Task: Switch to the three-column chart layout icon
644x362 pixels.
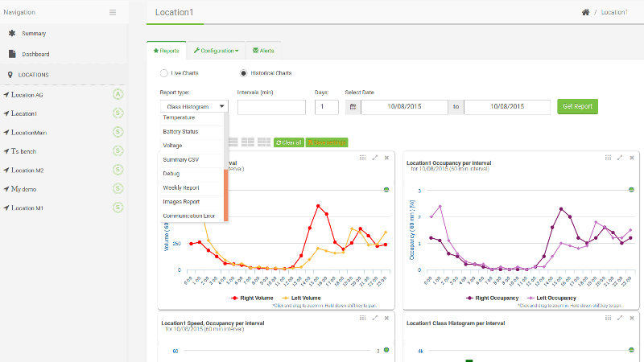Action: (264, 142)
